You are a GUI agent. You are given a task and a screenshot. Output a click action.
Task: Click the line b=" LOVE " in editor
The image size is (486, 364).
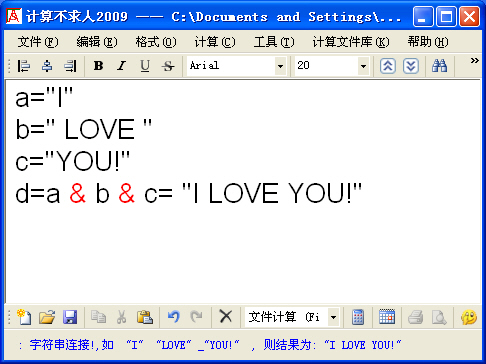(x=83, y=129)
